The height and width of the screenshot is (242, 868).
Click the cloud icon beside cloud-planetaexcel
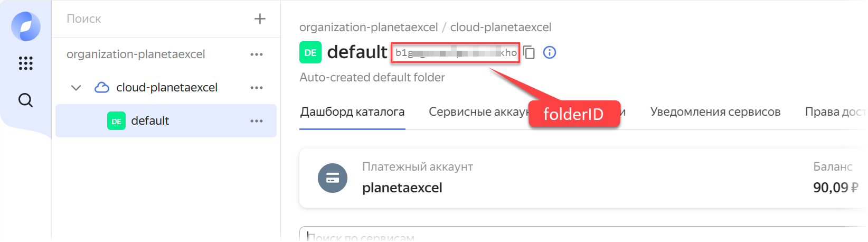[x=102, y=88]
